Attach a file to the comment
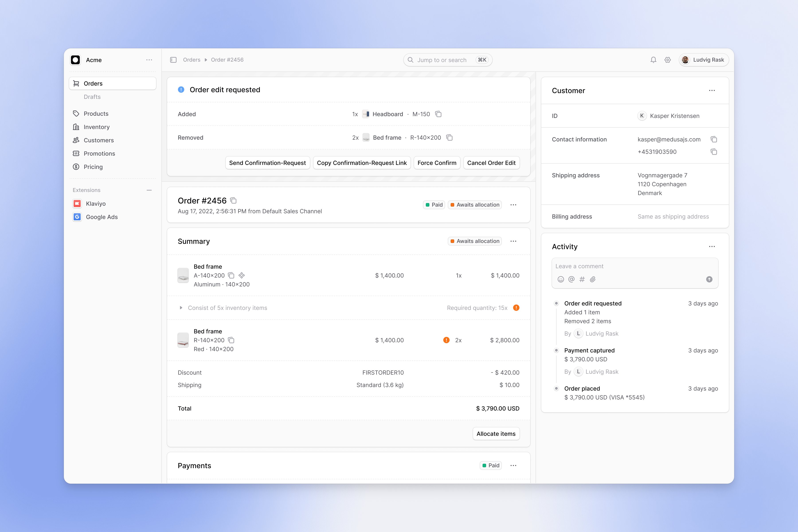Screen dimensions: 798x532 coord(593,280)
